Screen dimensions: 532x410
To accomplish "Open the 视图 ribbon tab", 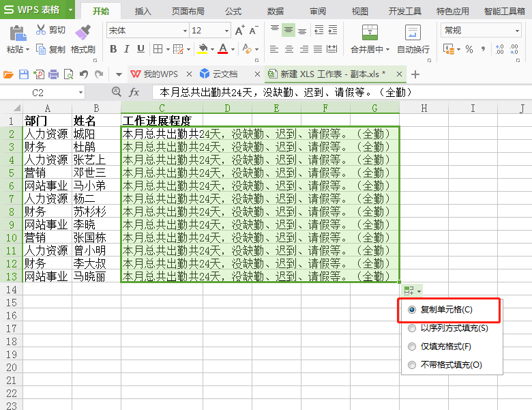I will point(360,11).
